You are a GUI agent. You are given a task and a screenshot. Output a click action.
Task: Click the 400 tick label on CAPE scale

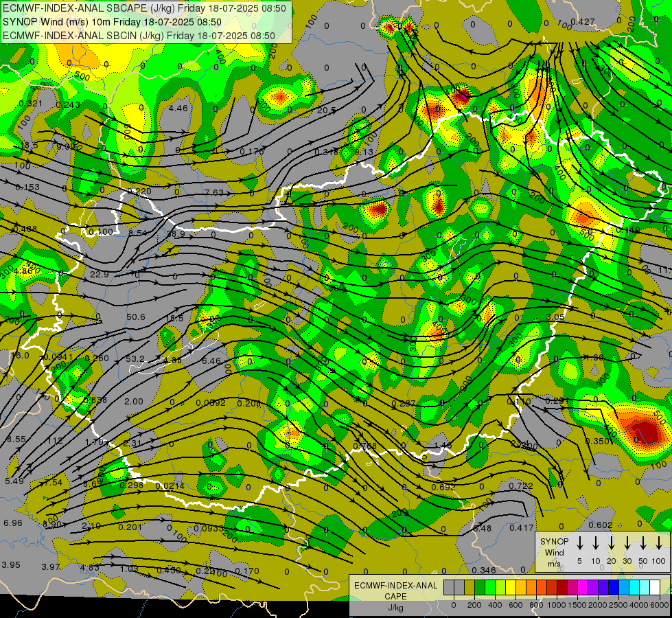[495, 605]
